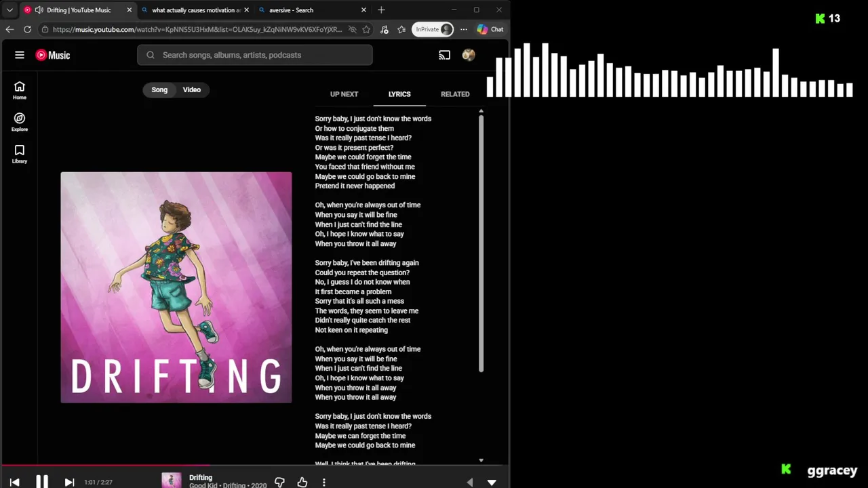Click the 1:01 / 2:27 time display
Viewport: 868px width, 488px height.
pyautogui.click(x=98, y=482)
